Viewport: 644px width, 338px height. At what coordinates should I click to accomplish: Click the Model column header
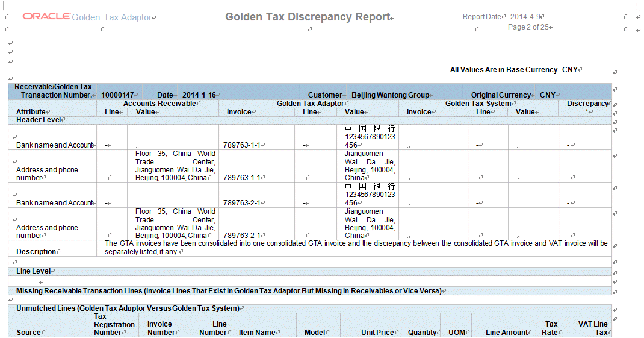pyautogui.click(x=315, y=332)
